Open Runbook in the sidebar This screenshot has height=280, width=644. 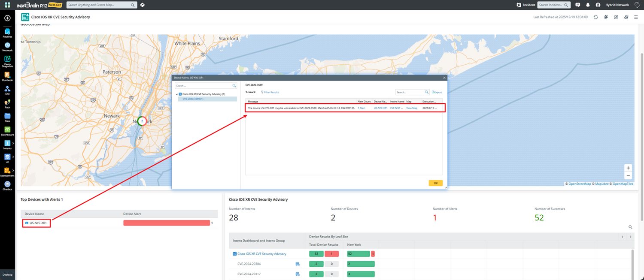pos(7,77)
